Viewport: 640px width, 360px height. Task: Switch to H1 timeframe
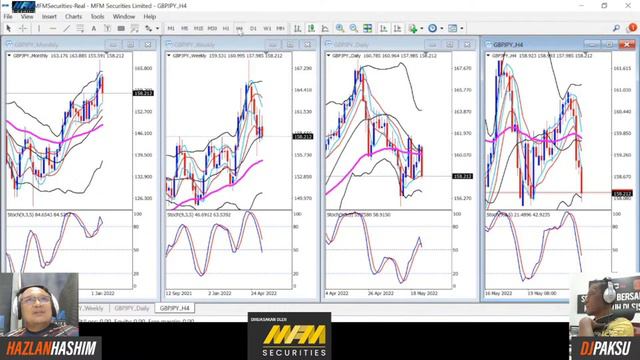coord(226,29)
